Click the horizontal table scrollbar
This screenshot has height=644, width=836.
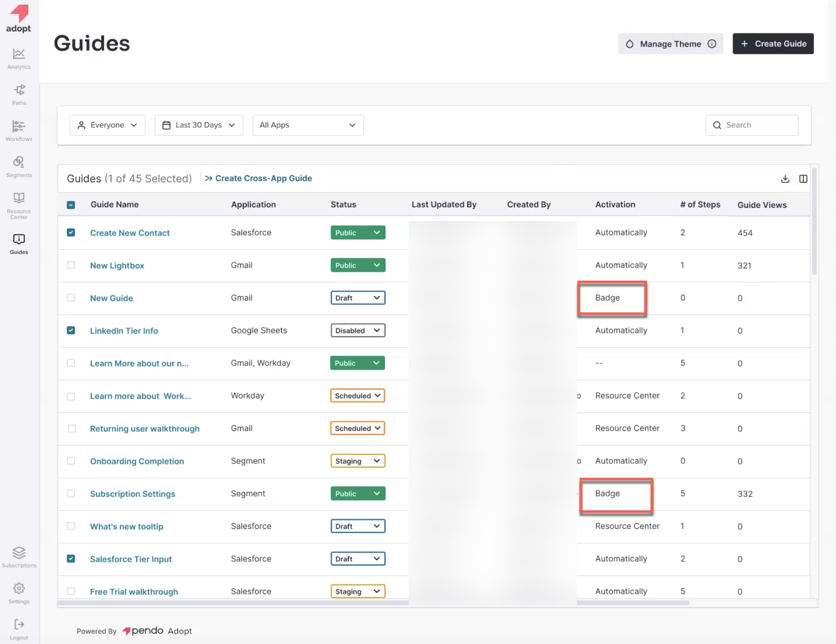(x=373, y=603)
